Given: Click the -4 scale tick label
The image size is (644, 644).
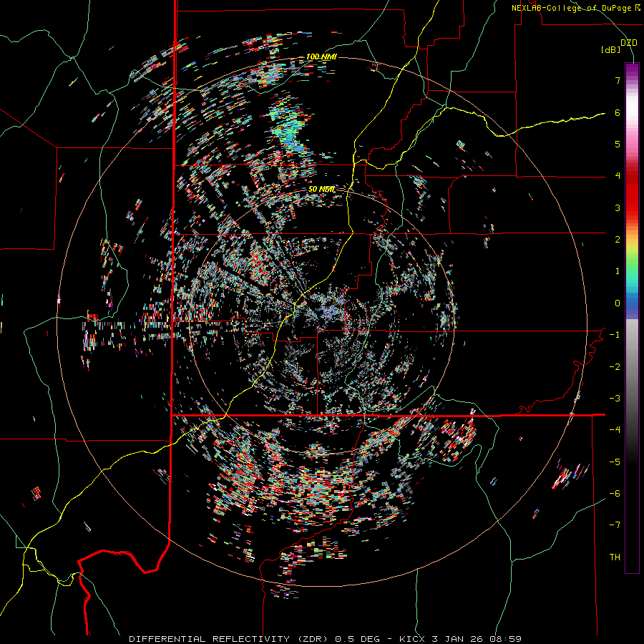Looking at the screenshot, I should tap(615, 430).
